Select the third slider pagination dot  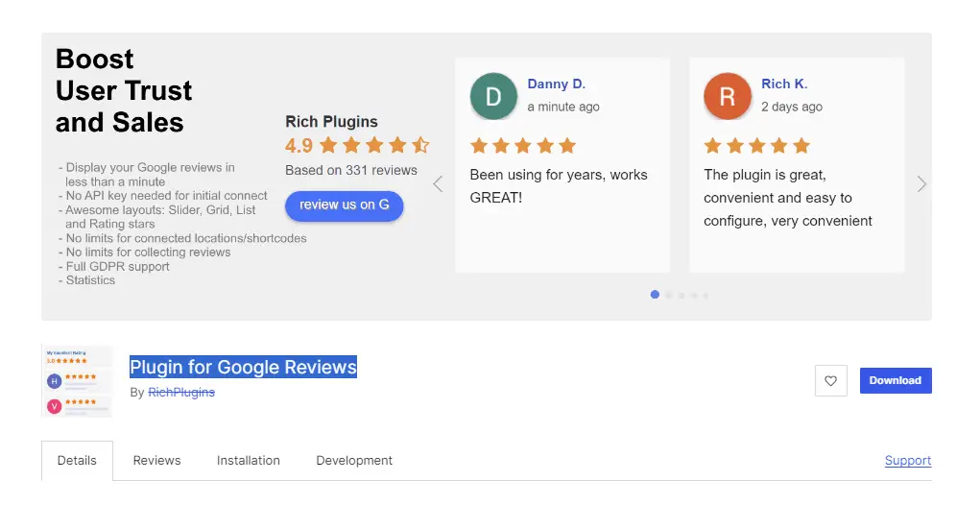click(681, 295)
